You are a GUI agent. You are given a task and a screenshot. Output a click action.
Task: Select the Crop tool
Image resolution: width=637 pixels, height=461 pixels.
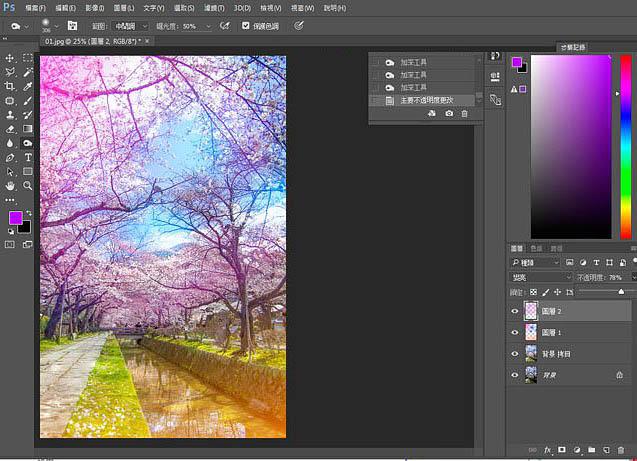pyautogui.click(x=10, y=87)
